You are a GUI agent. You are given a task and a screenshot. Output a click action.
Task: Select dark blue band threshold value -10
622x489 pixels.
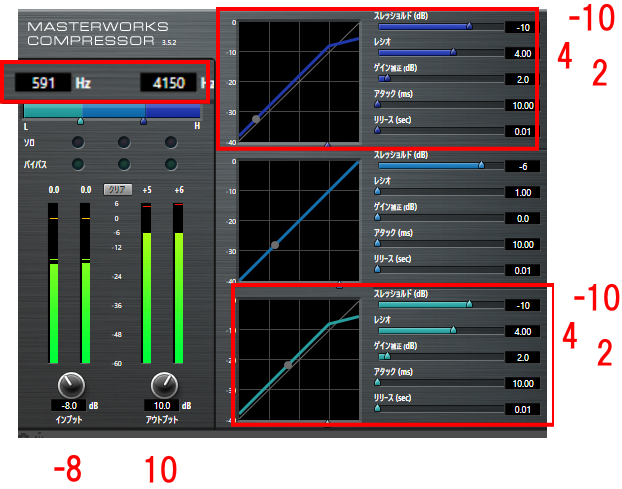522,27
